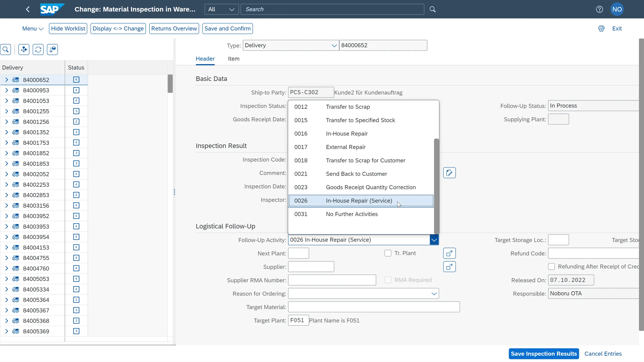Click Save and Confirm
Image resolution: width=644 pixels, height=362 pixels.
(x=227, y=28)
